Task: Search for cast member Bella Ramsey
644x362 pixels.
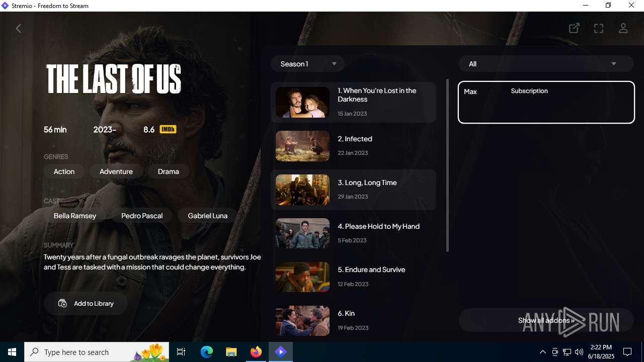Action: [x=75, y=216]
